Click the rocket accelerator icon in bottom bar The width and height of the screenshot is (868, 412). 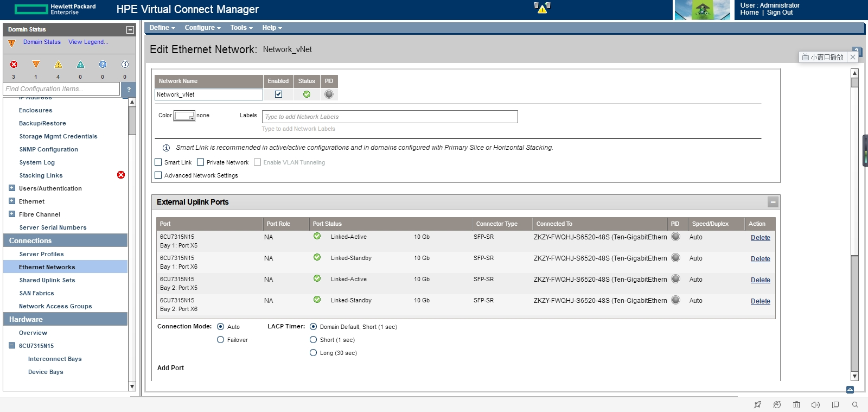758,405
